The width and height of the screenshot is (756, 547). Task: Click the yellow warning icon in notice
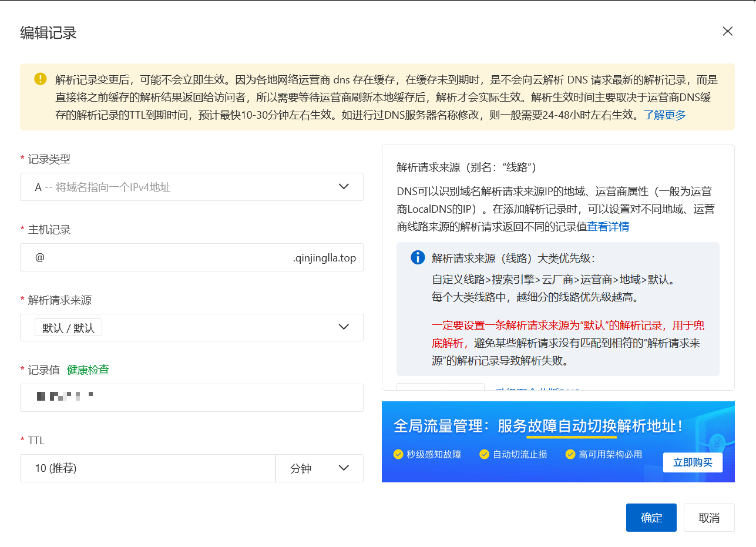40,79
